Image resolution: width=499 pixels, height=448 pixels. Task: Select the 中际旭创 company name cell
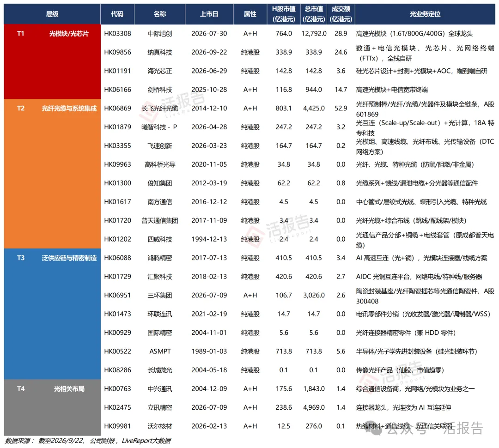coord(160,34)
